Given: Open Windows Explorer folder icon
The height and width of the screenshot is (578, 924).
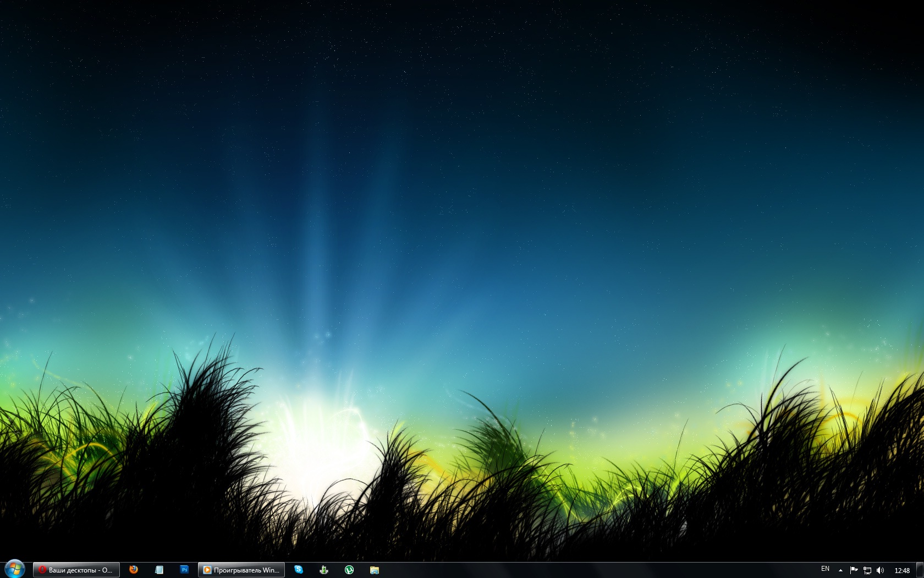Looking at the screenshot, I should (375, 570).
